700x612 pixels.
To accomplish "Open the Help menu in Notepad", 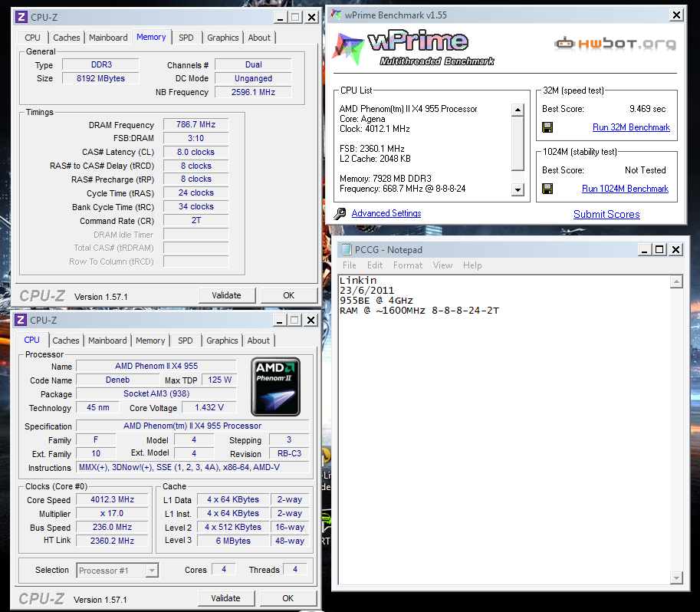I will (472, 265).
